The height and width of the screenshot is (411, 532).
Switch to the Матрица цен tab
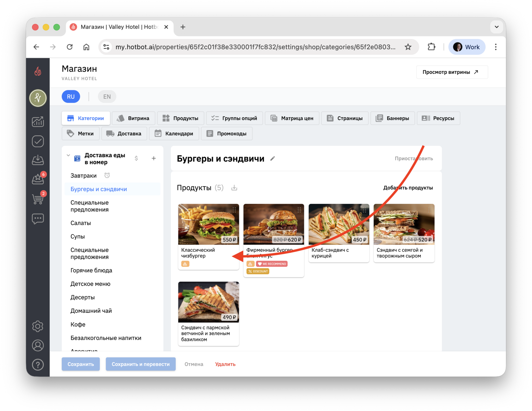(x=292, y=118)
